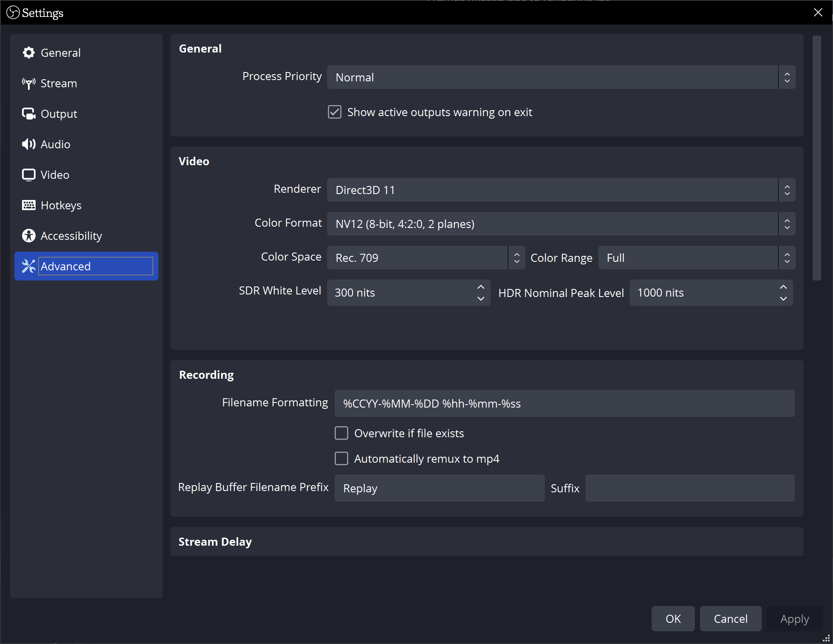Click the Stream antenna icon in sidebar
Viewport: 833px width, 644px height.
coord(28,83)
